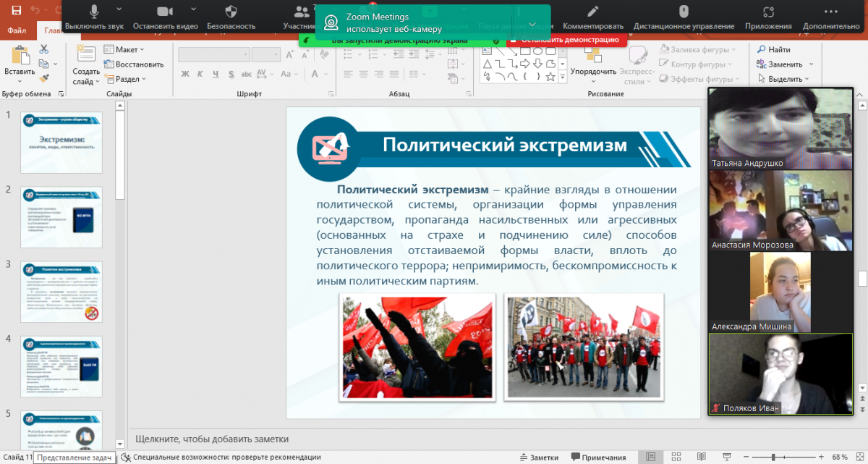Select Поляков Иван video tile

(x=780, y=374)
